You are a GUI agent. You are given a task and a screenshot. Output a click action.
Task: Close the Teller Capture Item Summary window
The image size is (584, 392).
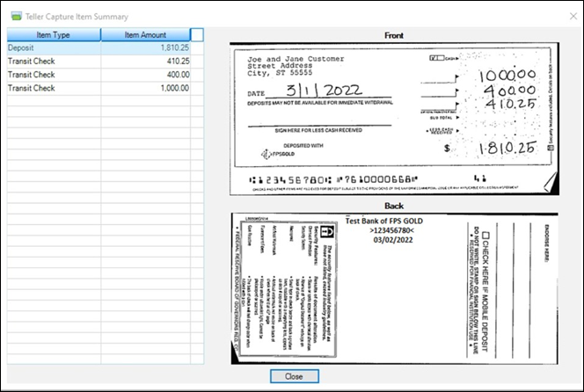pyautogui.click(x=573, y=16)
